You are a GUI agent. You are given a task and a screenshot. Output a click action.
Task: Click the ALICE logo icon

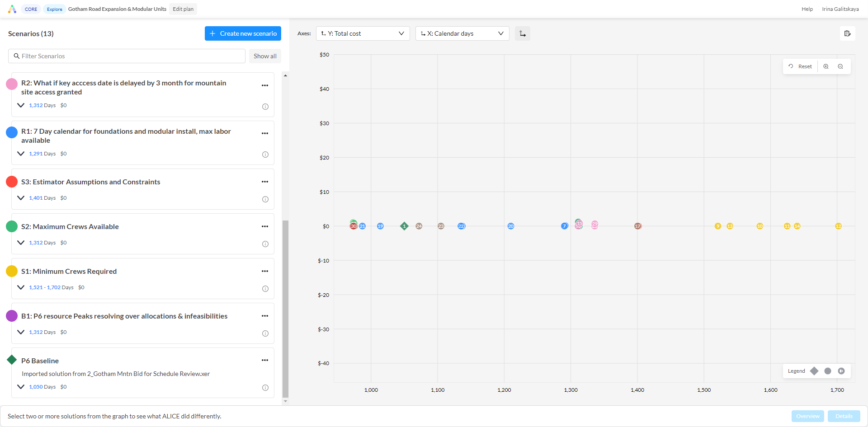coord(12,9)
